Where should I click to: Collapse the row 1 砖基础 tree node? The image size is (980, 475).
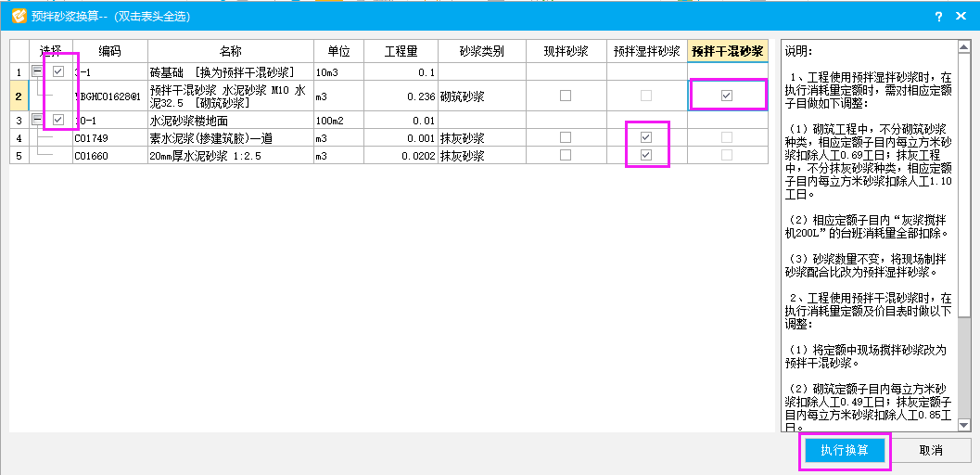pyautogui.click(x=38, y=71)
